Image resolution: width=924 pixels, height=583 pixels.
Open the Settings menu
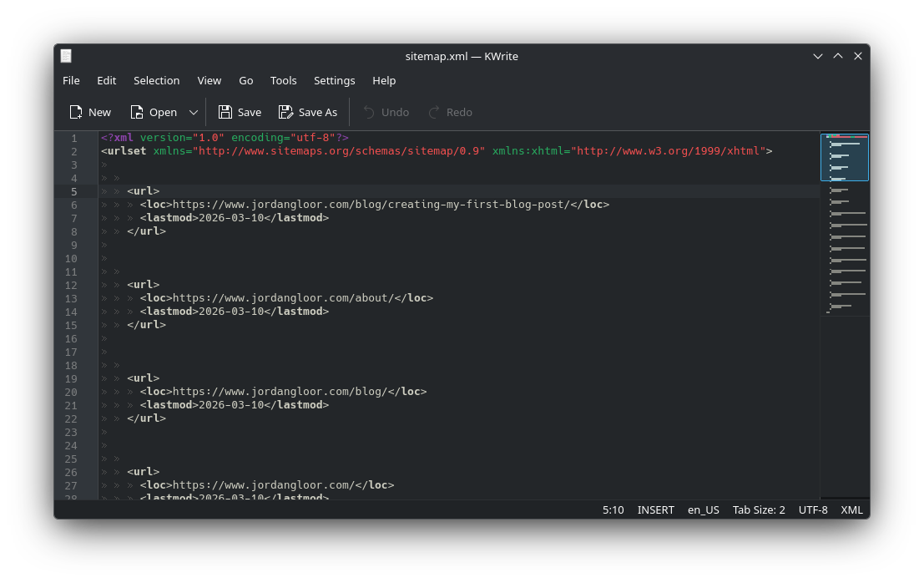(334, 81)
